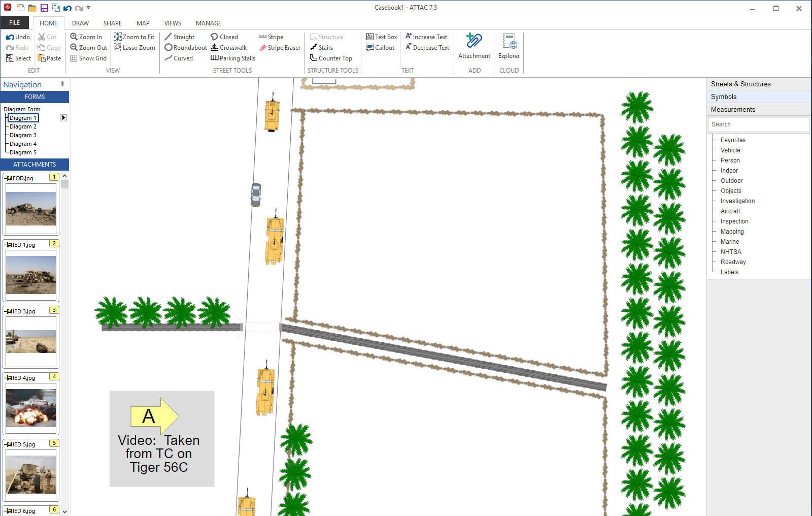
Task: Select the Roundabout street tool
Action: tap(186, 47)
